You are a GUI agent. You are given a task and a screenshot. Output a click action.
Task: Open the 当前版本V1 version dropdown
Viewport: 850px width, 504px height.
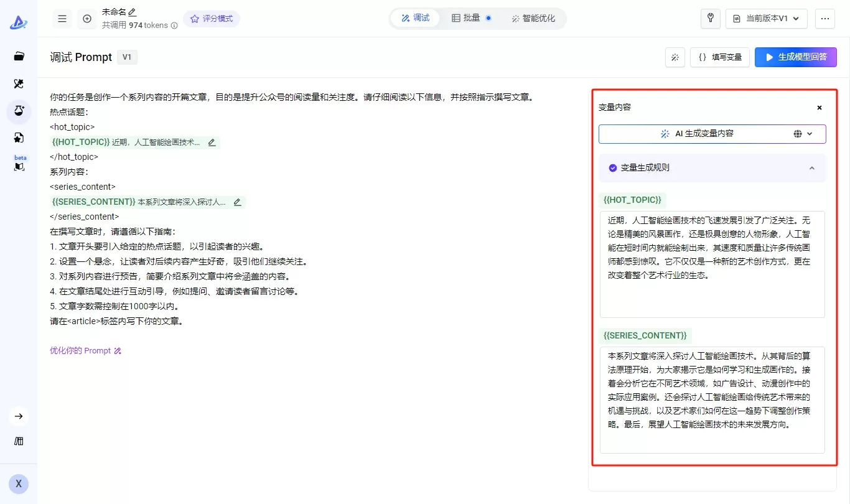pyautogui.click(x=767, y=19)
